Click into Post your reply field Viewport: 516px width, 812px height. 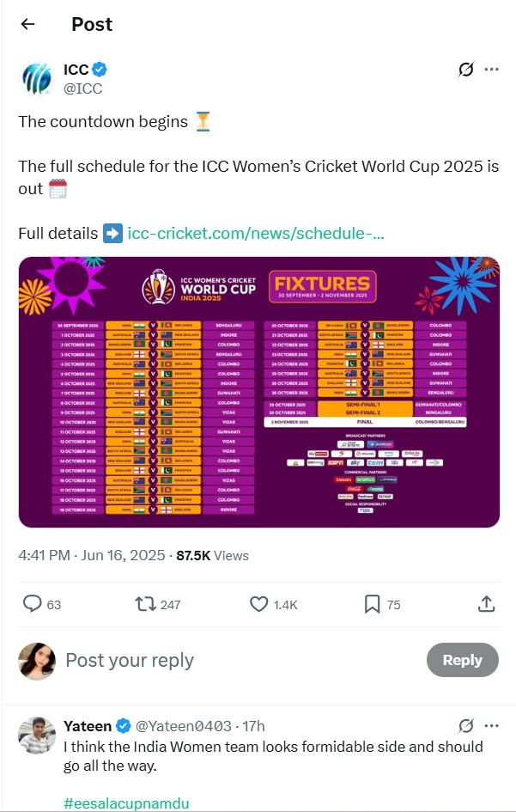[x=238, y=660]
